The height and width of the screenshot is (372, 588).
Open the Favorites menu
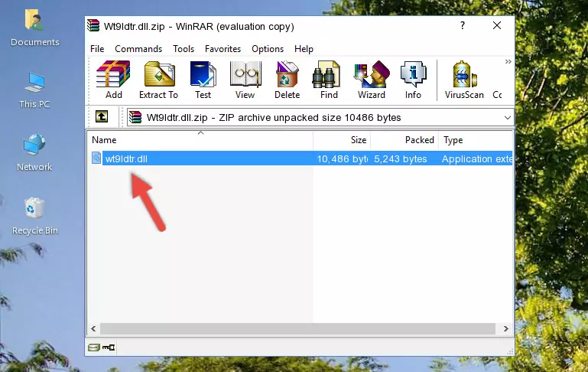click(x=223, y=49)
